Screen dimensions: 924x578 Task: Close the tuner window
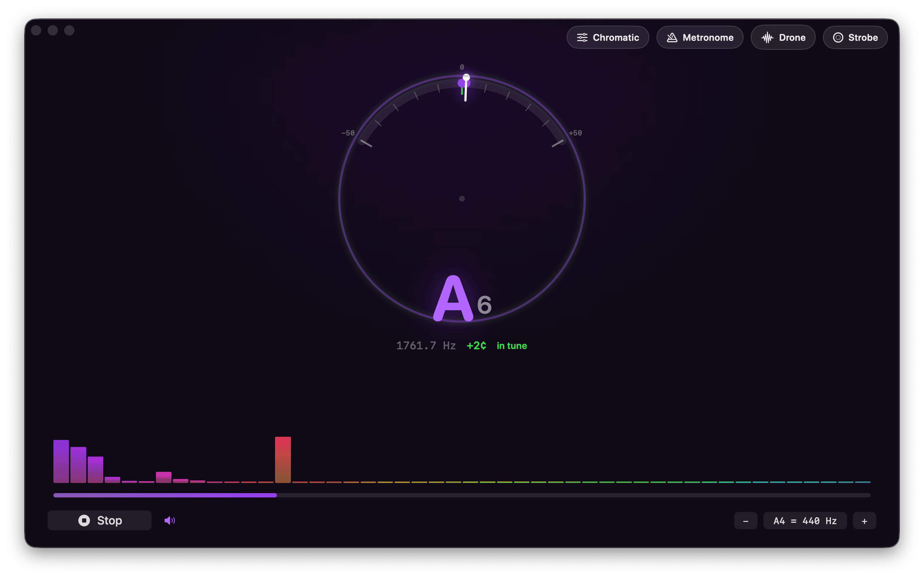(36, 30)
